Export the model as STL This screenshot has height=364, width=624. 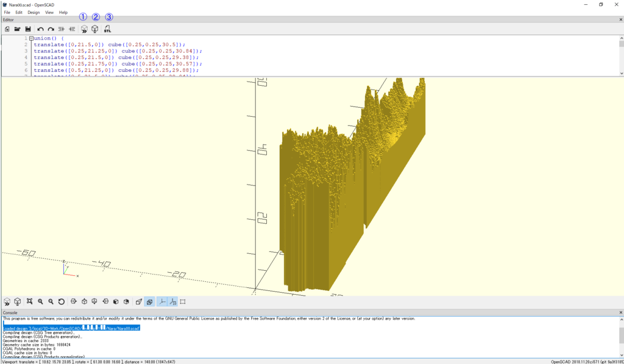click(107, 29)
